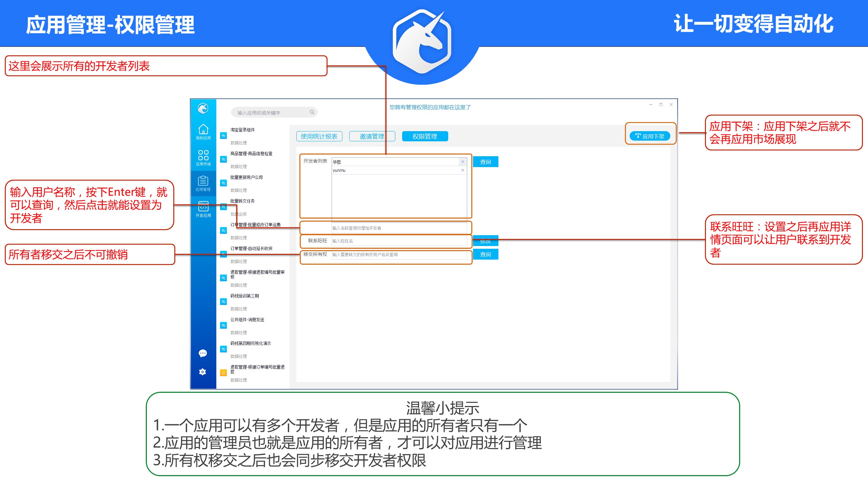Screen dimensions: 868x488
Task: Switch to 邀请管理 tab
Action: pos(372,136)
